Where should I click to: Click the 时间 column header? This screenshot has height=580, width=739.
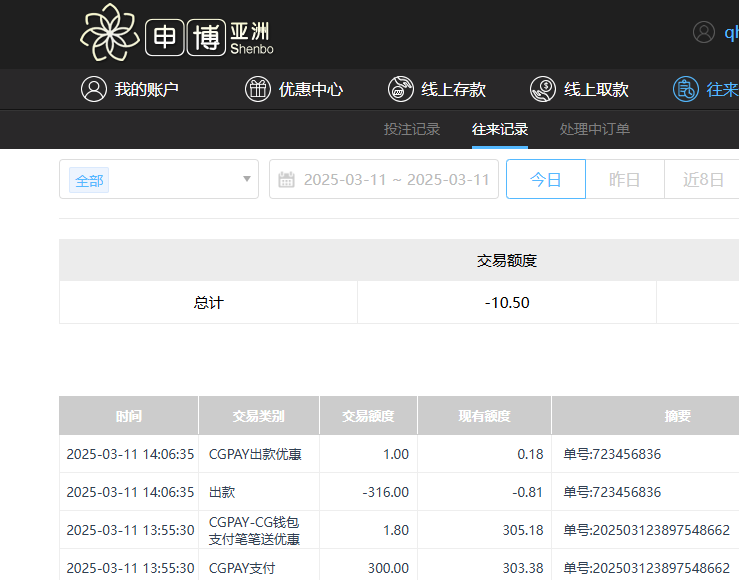click(128, 416)
